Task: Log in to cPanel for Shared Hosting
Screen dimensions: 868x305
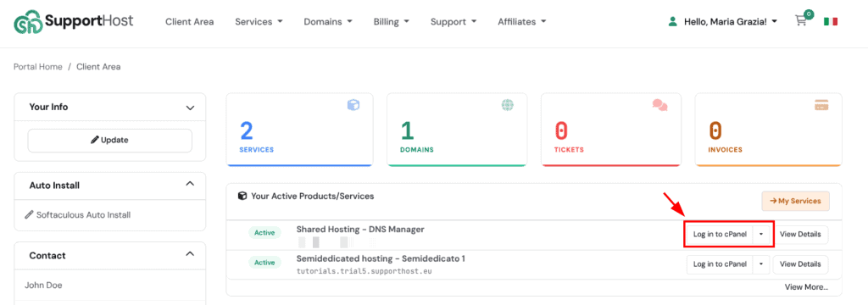Action: [720, 234]
